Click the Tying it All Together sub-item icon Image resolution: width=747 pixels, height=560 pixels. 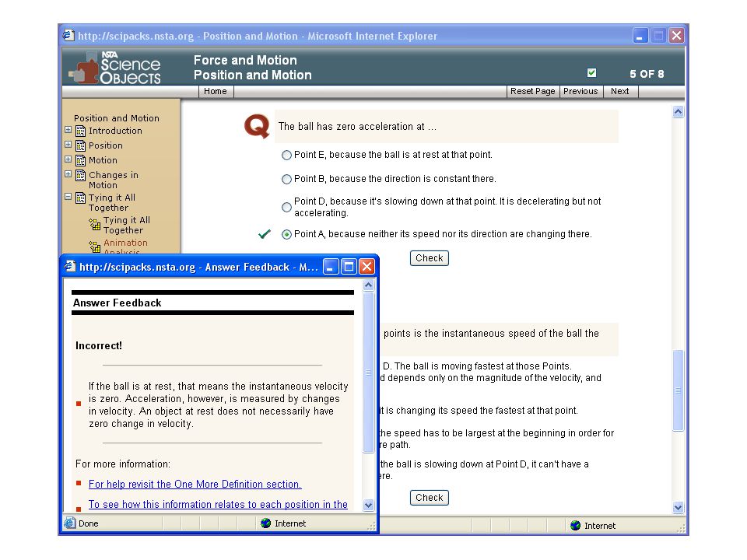tap(95, 224)
